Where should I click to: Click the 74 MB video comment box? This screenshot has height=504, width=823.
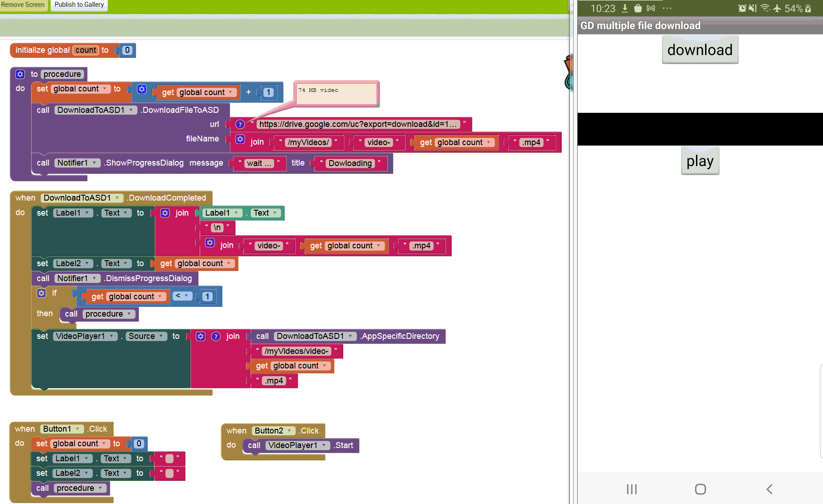pyautogui.click(x=336, y=94)
